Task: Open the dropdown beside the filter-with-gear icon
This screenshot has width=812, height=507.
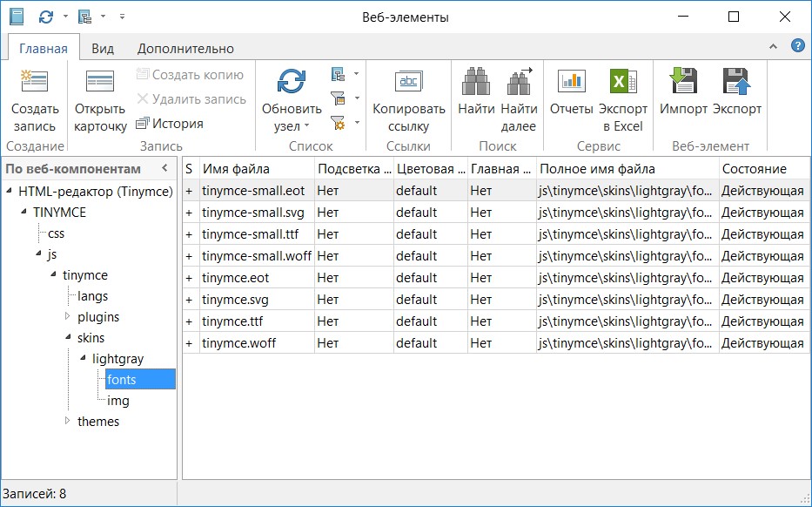Action: (x=356, y=123)
